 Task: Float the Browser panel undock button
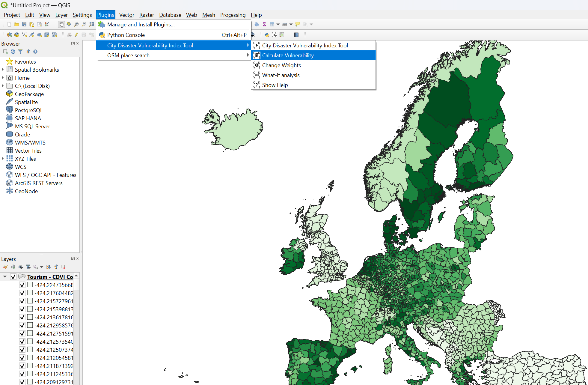click(73, 43)
